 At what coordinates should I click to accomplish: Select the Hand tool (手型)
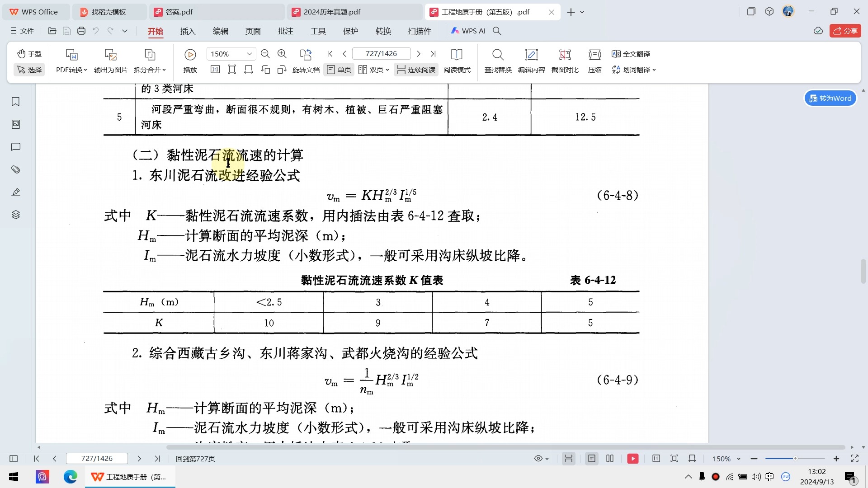[29, 54]
